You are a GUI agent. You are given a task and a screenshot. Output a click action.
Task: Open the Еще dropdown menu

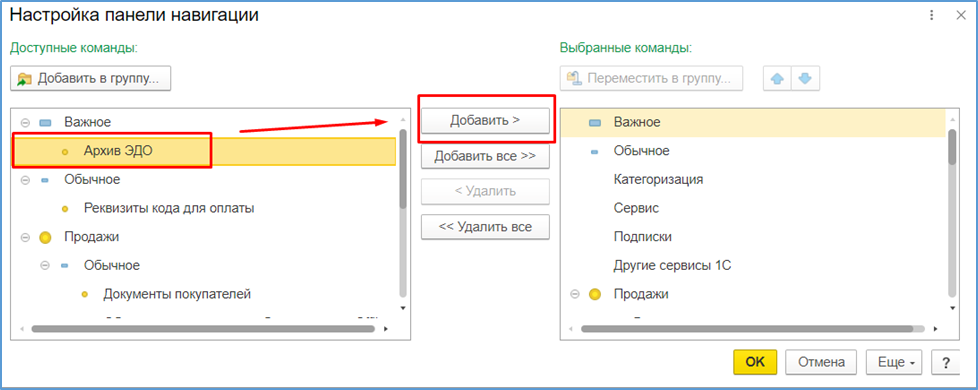894,362
